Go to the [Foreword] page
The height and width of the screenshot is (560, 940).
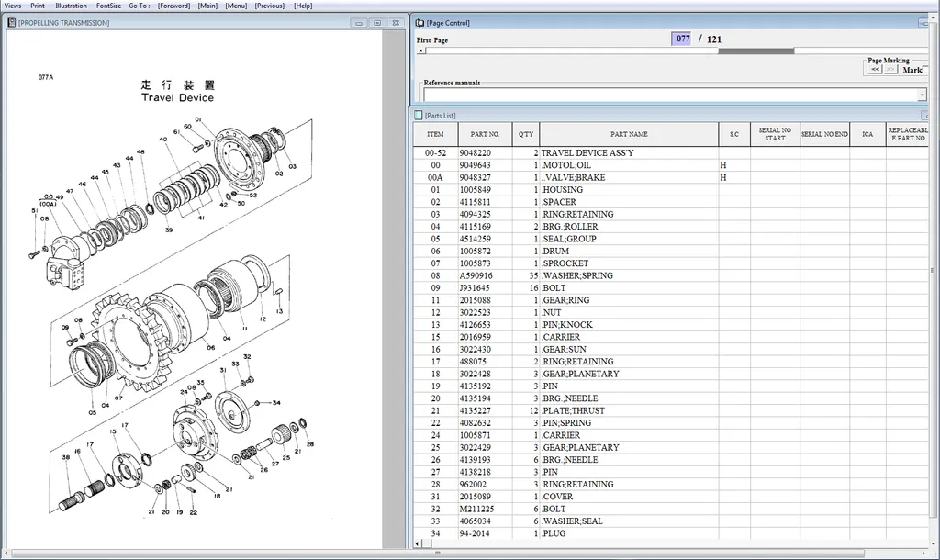point(173,6)
